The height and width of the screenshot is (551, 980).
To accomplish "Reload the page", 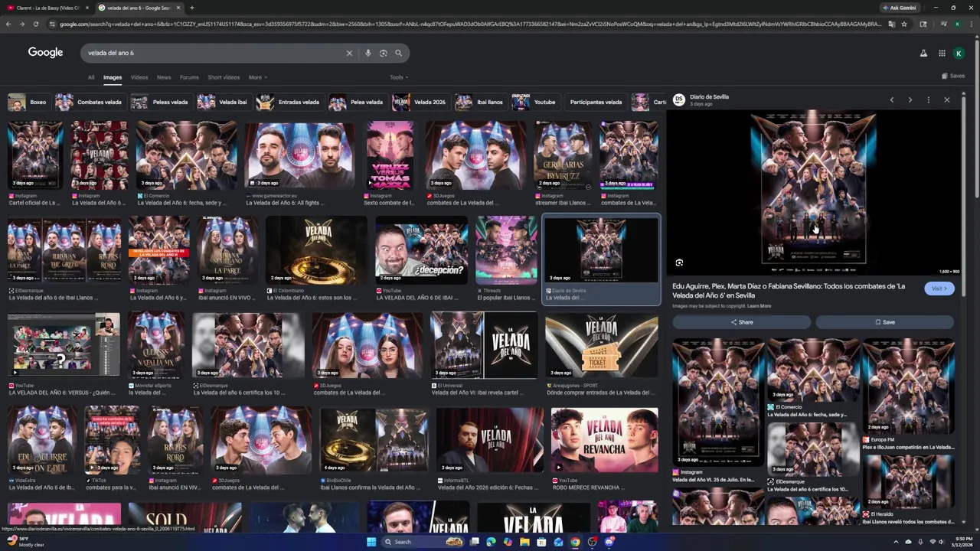I will [x=35, y=24].
